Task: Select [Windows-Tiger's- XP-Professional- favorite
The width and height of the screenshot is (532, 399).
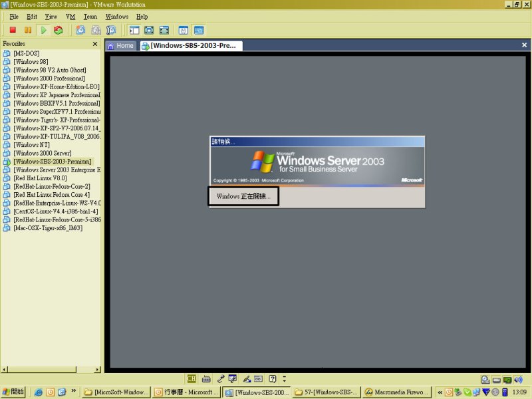Action: click(x=57, y=120)
